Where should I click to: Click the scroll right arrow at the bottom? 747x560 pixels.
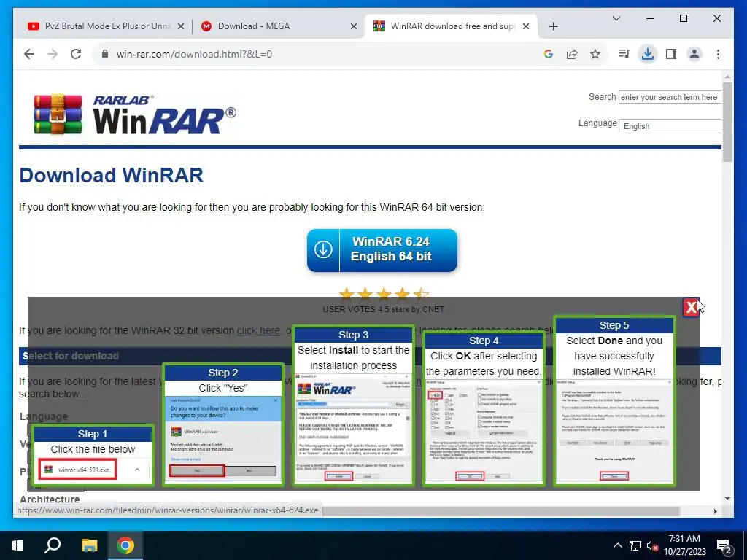coord(715,511)
